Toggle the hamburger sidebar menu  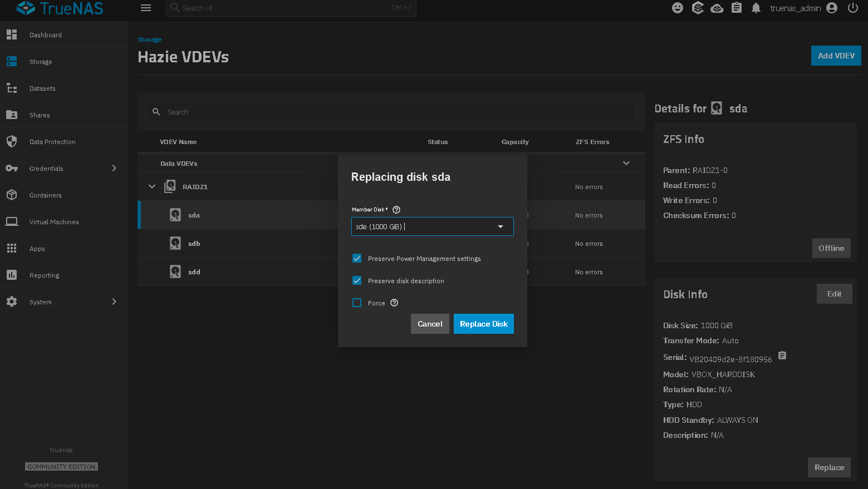coord(146,8)
